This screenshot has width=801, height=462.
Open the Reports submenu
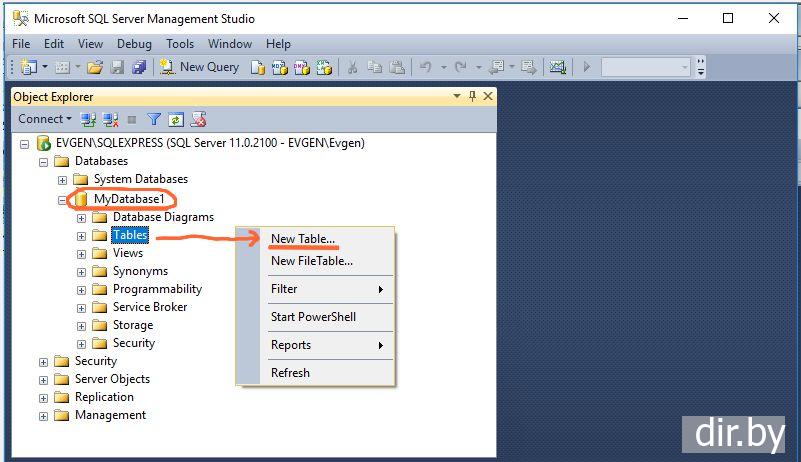(x=327, y=345)
